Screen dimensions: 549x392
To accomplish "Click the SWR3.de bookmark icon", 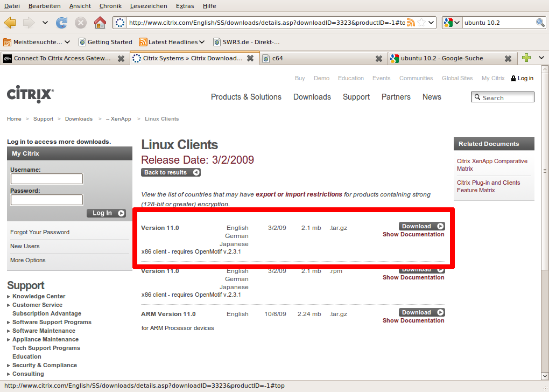I will (217, 42).
